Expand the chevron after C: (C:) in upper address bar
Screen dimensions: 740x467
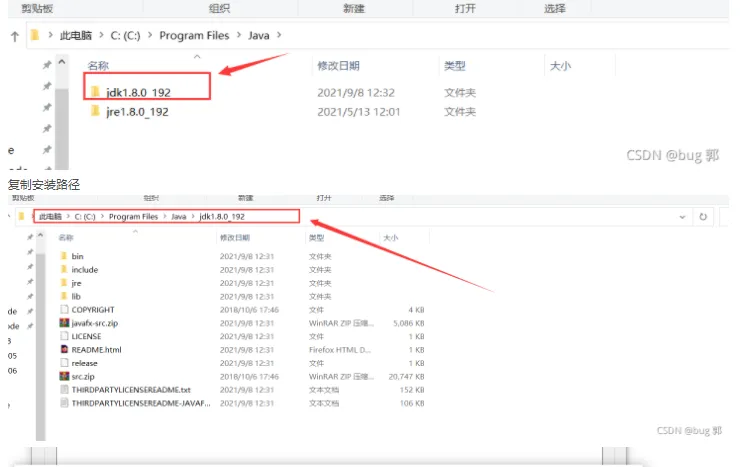[x=150, y=35]
